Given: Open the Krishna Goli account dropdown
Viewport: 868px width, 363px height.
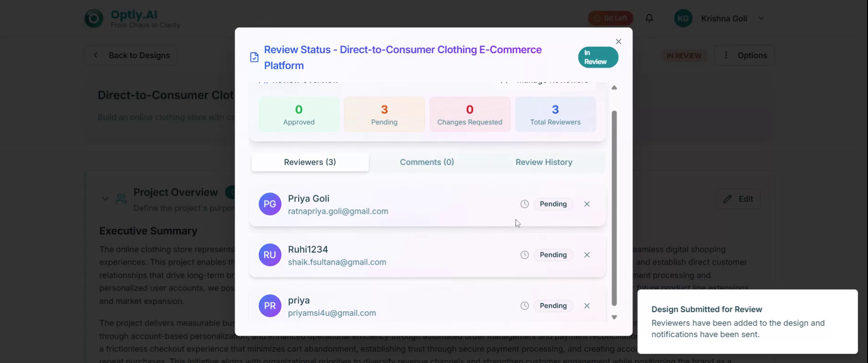Looking at the screenshot, I should pos(761,18).
